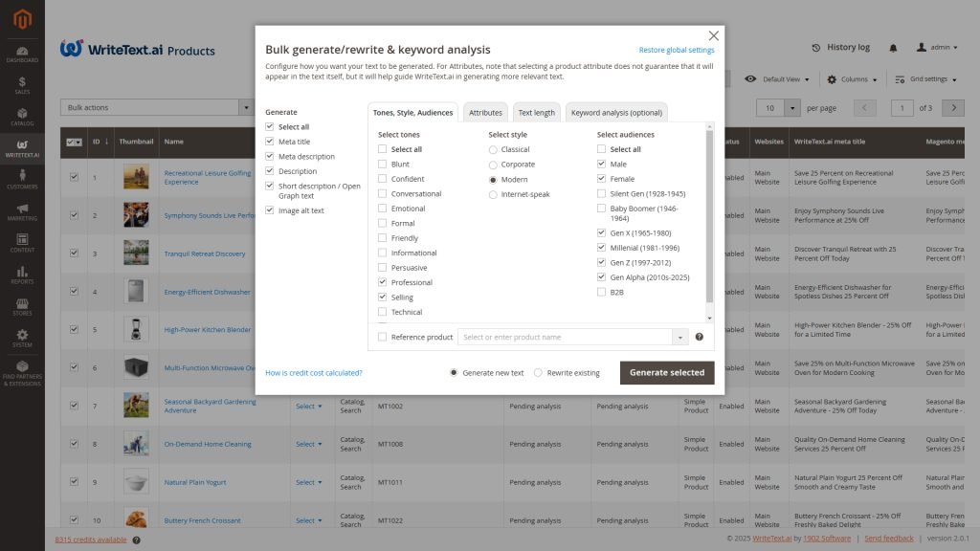The height and width of the screenshot is (551, 980).
Task: Open the Sales sidebar icon
Action: click(22, 86)
